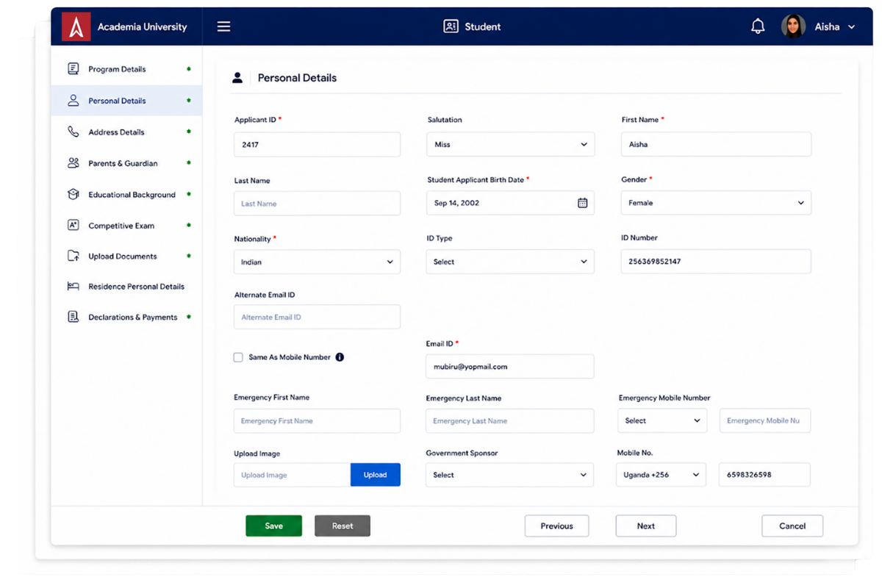Open the birth date calendar picker icon
Viewport: 882px width, 588px height.
(582, 203)
